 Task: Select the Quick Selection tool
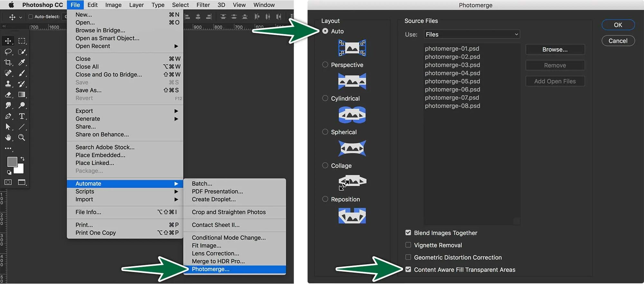click(x=22, y=52)
